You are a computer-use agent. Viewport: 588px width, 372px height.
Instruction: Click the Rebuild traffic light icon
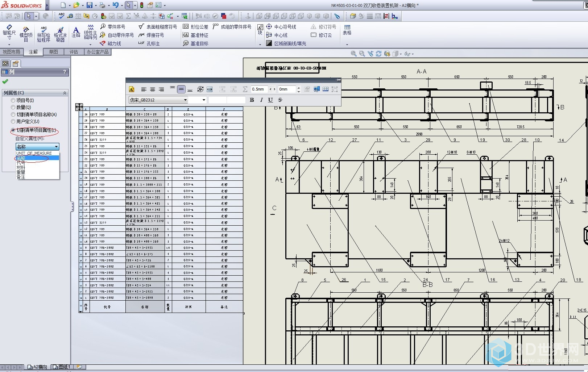click(x=142, y=5)
